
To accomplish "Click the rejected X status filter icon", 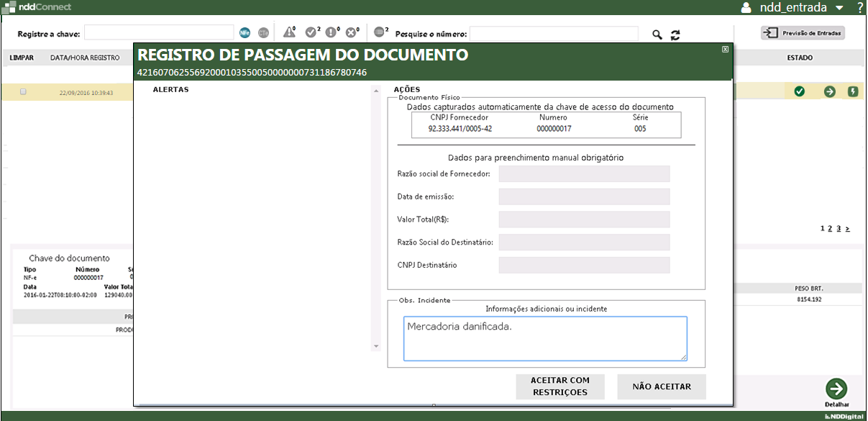I will click(x=352, y=32).
